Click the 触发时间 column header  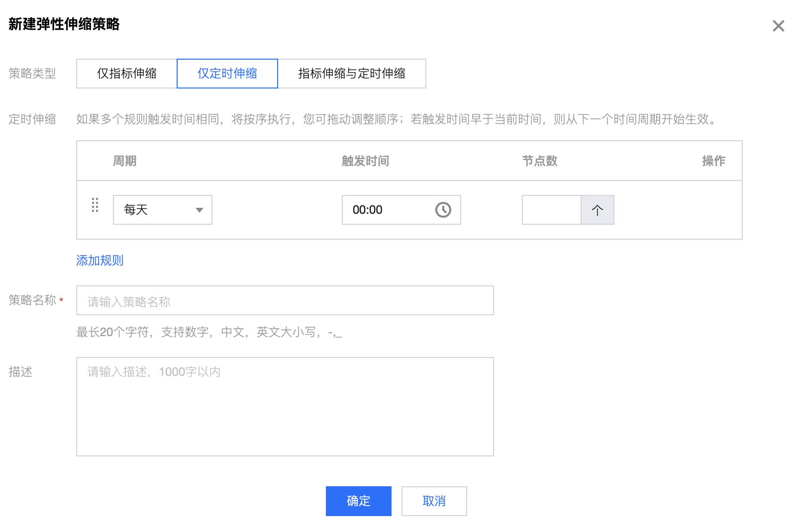coord(366,161)
